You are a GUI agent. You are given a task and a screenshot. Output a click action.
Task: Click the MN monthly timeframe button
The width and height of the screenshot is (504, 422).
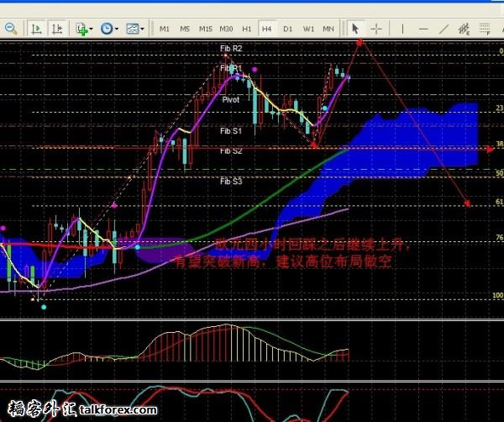pos(328,29)
